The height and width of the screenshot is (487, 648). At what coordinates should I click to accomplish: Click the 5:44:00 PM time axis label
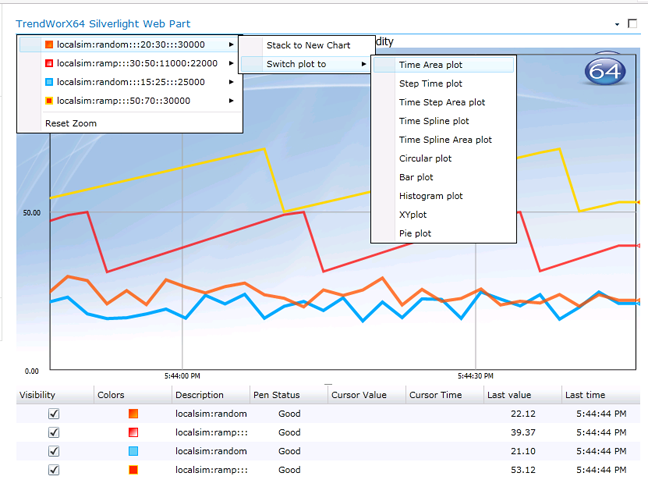[182, 376]
